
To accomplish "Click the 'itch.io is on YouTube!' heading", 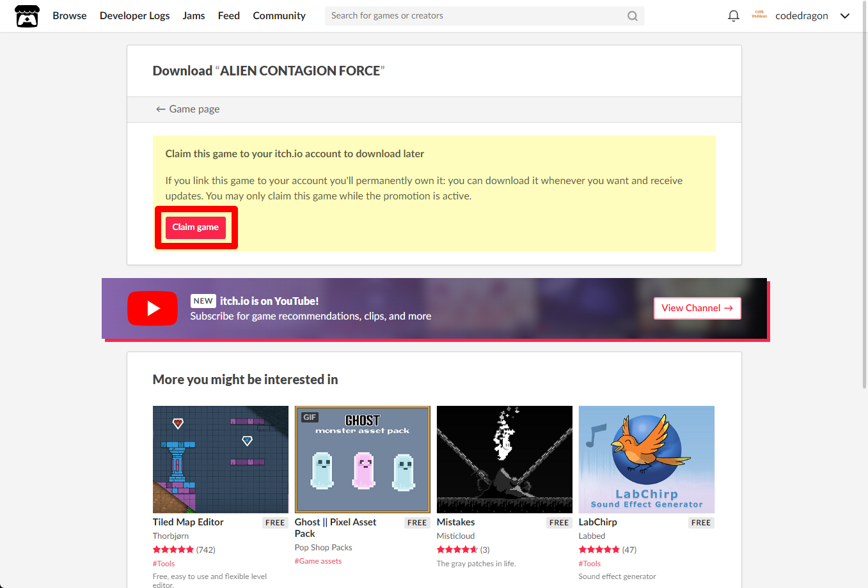I will pyautogui.click(x=269, y=301).
